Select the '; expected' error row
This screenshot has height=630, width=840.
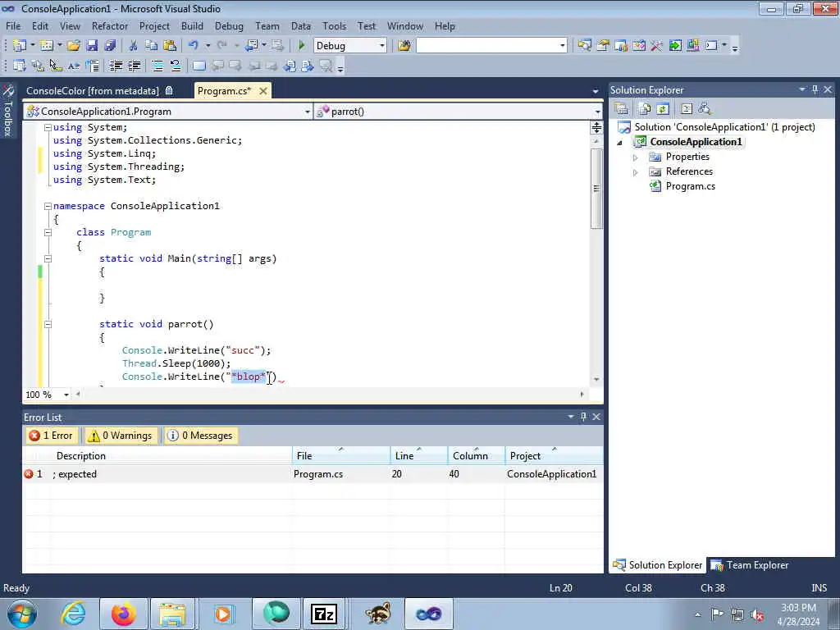coord(313,473)
